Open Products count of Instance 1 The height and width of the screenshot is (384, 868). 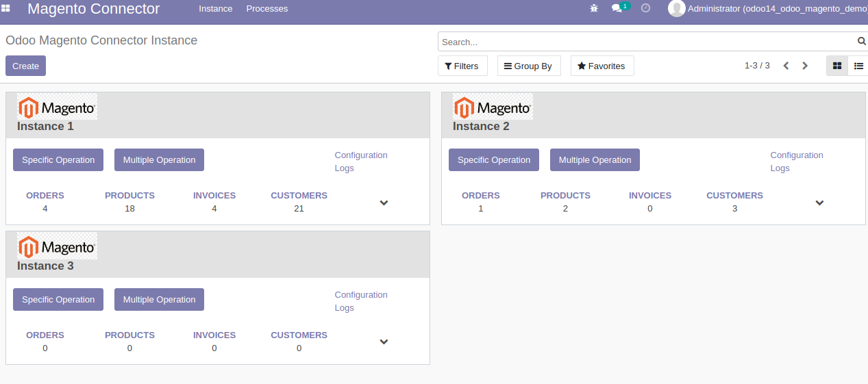pyautogui.click(x=129, y=202)
